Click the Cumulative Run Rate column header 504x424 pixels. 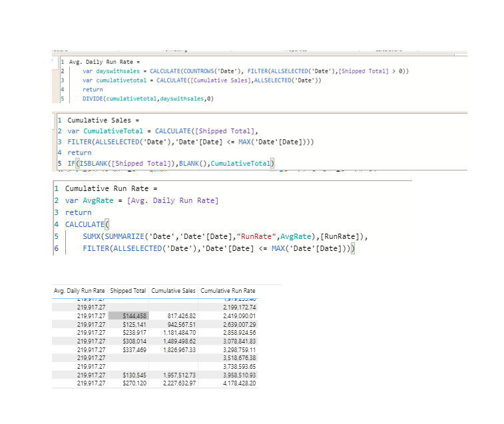tap(228, 291)
